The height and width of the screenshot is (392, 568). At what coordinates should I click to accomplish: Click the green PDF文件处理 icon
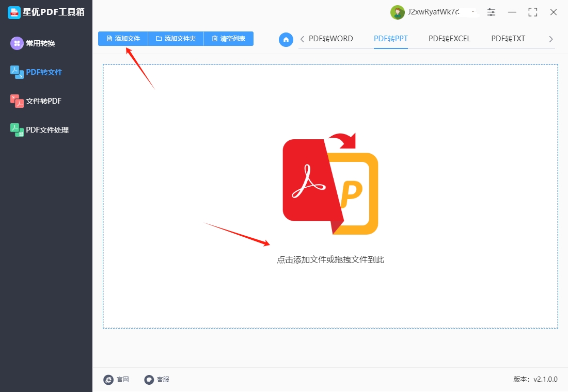tap(17, 130)
